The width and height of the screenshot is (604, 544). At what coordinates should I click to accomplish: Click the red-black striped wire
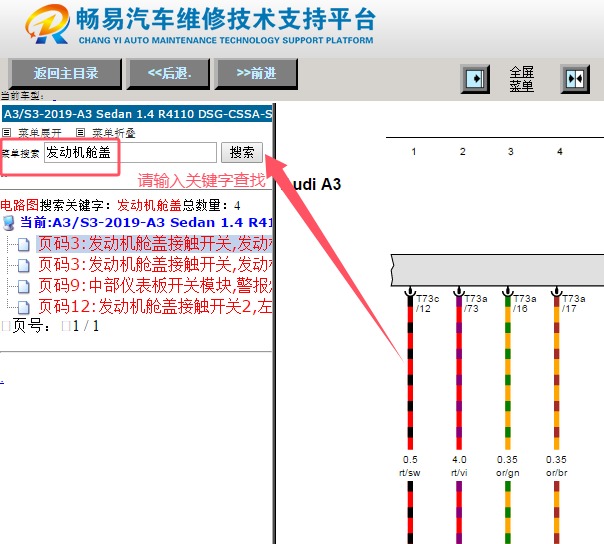[x=410, y=372]
